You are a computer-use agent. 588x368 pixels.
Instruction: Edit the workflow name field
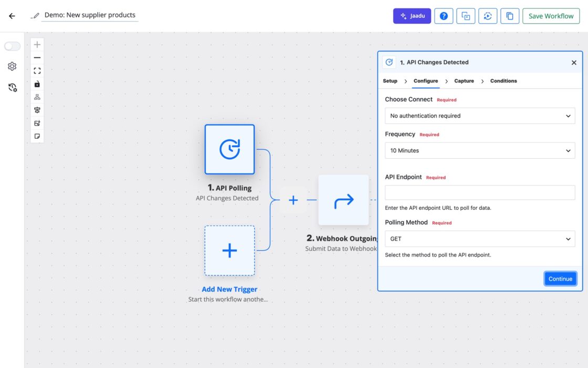click(90, 15)
